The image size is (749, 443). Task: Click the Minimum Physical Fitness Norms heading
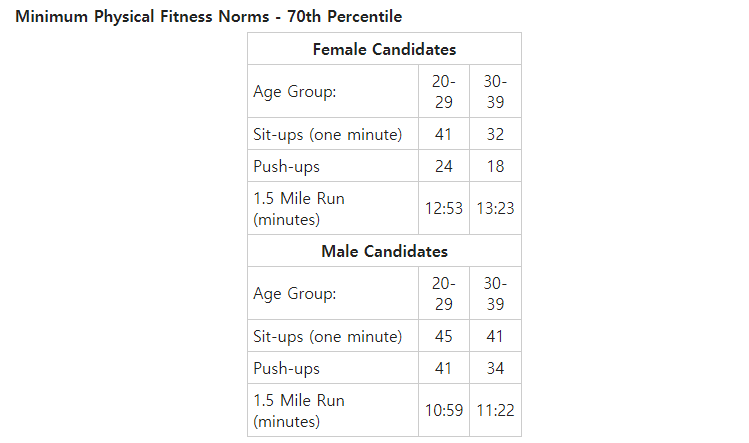click(208, 16)
